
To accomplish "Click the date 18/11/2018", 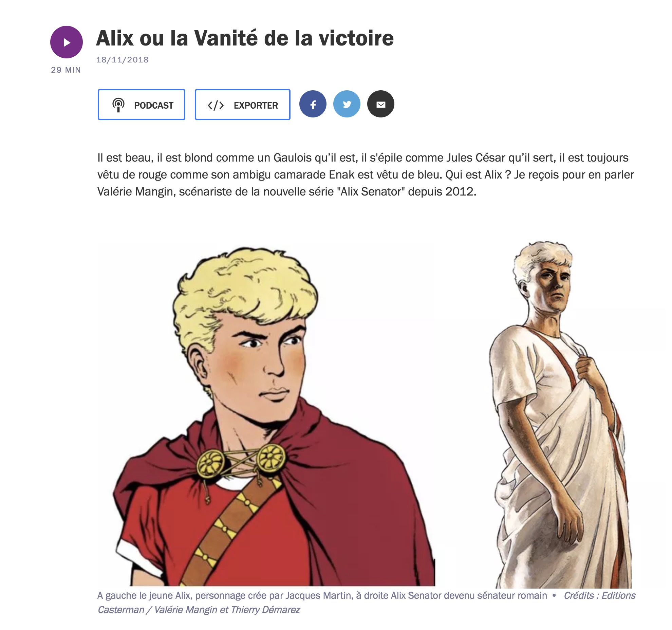I will 123,60.
